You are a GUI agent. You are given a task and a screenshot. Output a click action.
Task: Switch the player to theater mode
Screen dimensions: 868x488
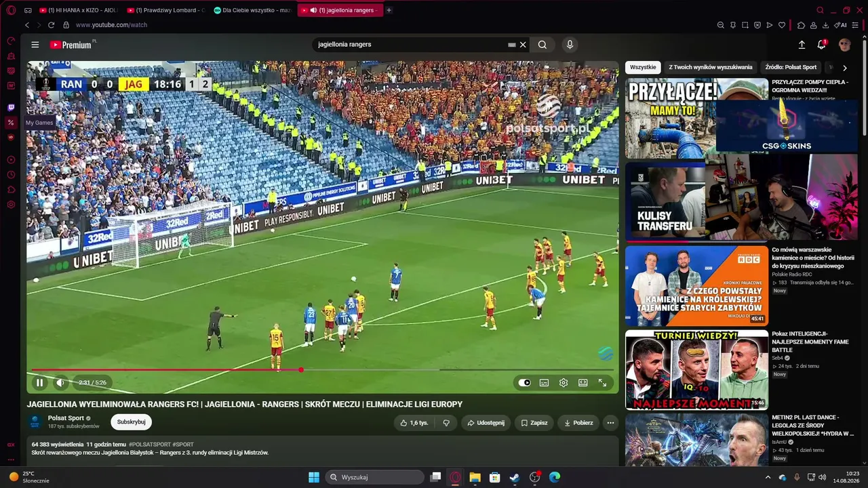click(583, 383)
